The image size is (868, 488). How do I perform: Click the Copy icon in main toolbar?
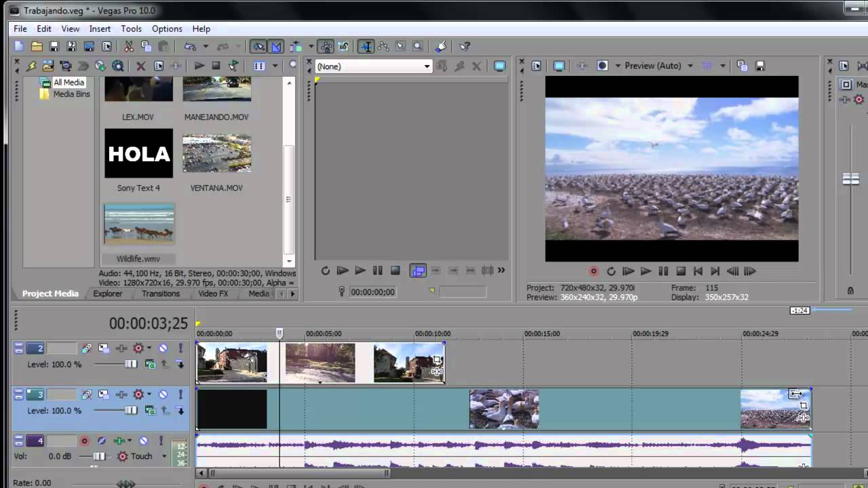[146, 47]
